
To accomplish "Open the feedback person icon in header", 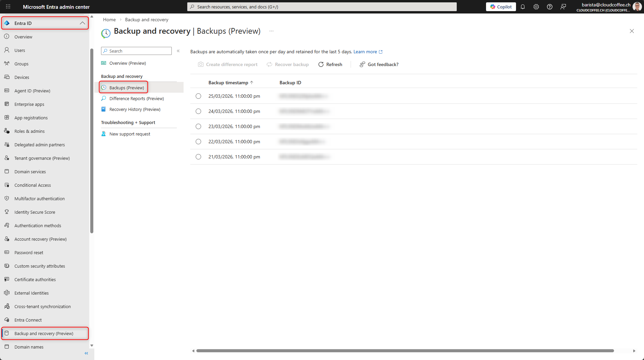I will (563, 7).
